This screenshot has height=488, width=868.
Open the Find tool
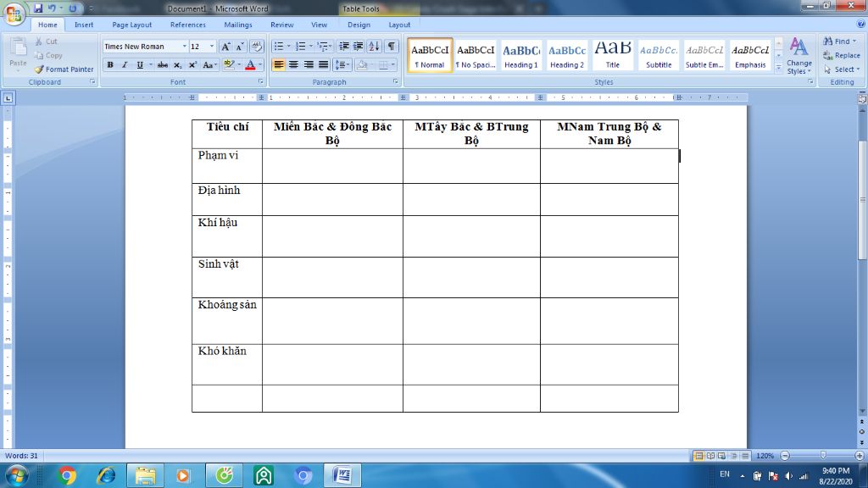click(839, 42)
